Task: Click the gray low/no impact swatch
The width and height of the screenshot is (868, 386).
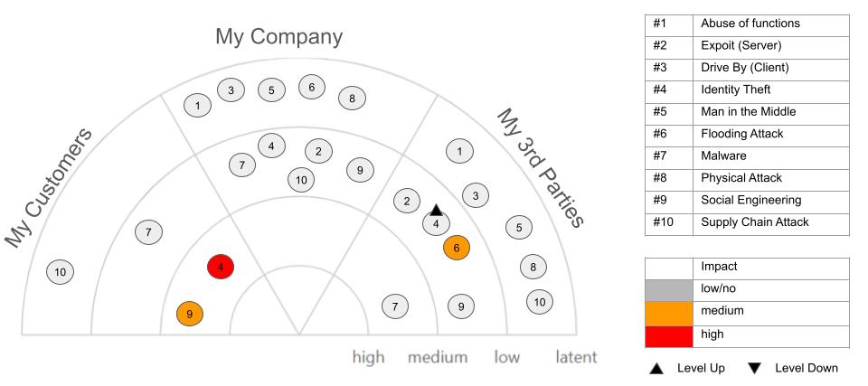Action: click(x=668, y=290)
